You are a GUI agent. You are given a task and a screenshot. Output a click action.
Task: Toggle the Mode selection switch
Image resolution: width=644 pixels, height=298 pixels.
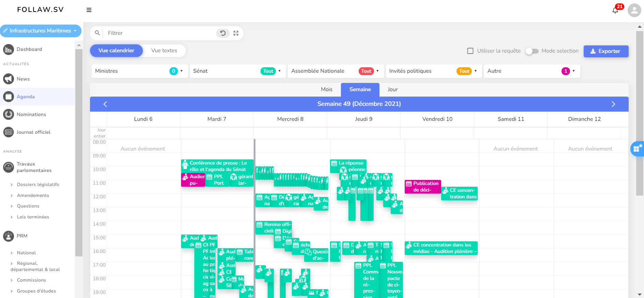(532, 51)
